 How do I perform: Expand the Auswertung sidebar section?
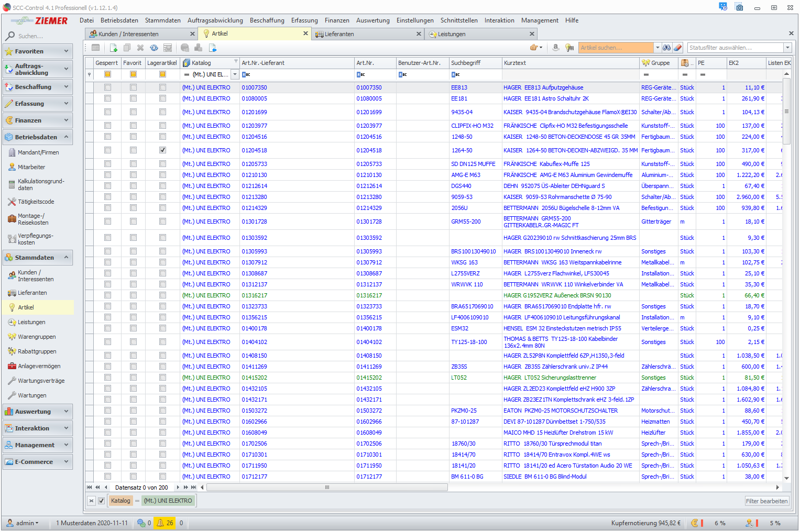[37, 412]
